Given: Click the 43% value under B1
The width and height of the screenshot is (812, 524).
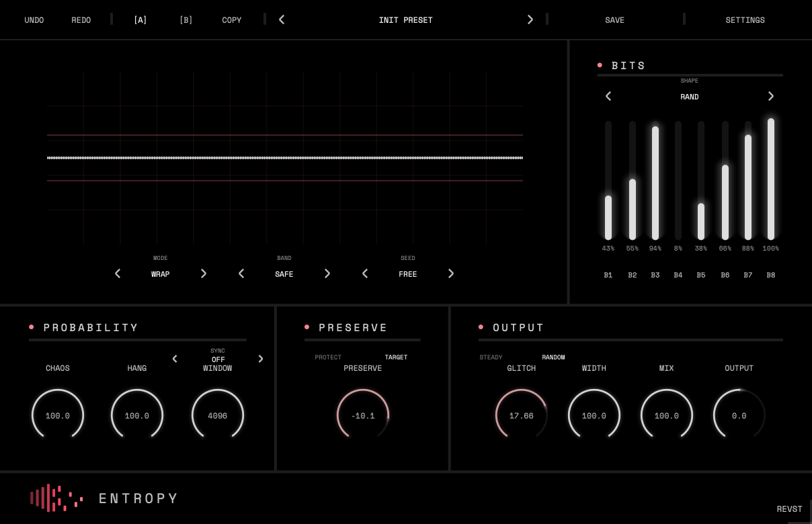Looking at the screenshot, I should [608, 249].
